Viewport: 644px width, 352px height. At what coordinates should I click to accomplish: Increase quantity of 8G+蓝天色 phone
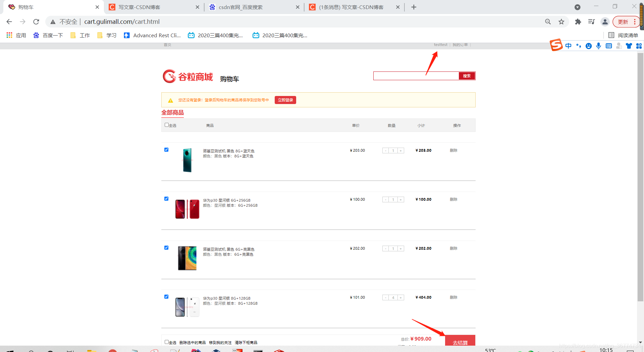(x=401, y=151)
